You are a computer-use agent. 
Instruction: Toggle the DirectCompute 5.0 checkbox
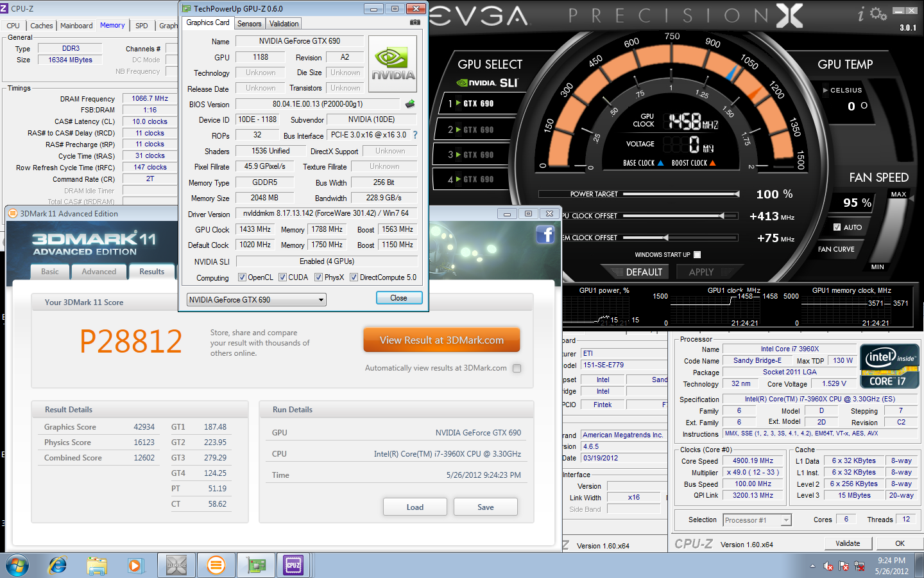pyautogui.click(x=354, y=277)
